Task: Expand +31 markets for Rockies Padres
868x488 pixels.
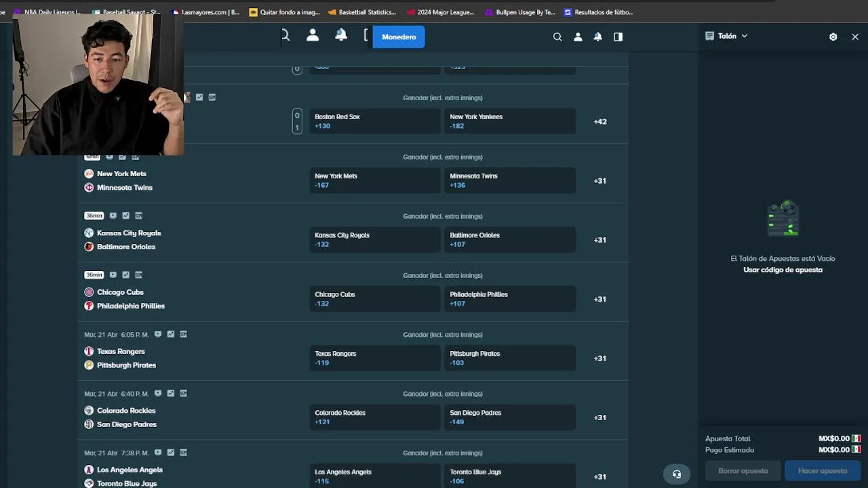Action: coord(600,418)
